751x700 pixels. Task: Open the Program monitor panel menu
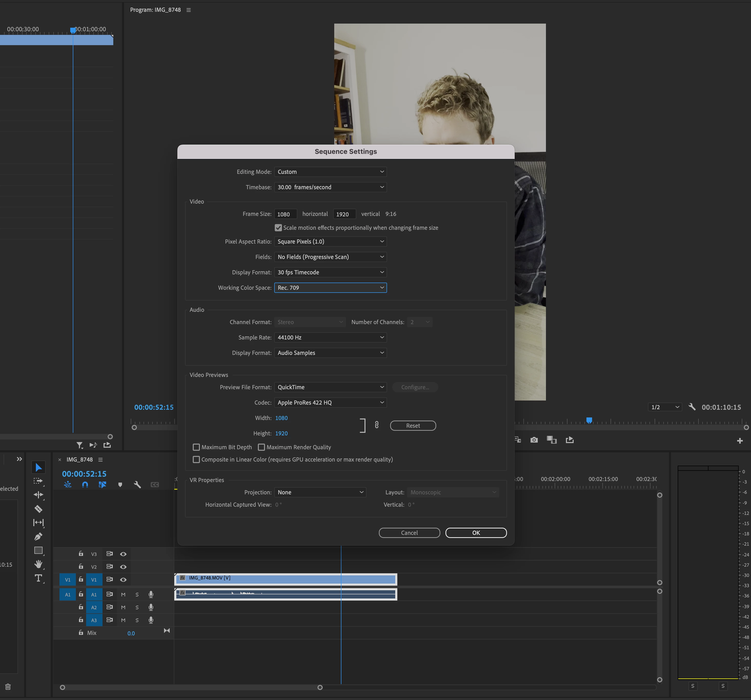(188, 10)
